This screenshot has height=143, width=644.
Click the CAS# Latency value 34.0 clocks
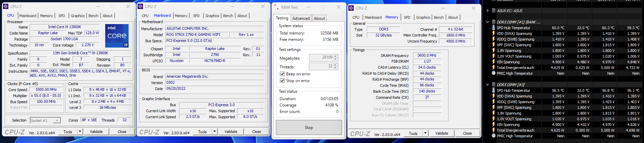coord(427,67)
